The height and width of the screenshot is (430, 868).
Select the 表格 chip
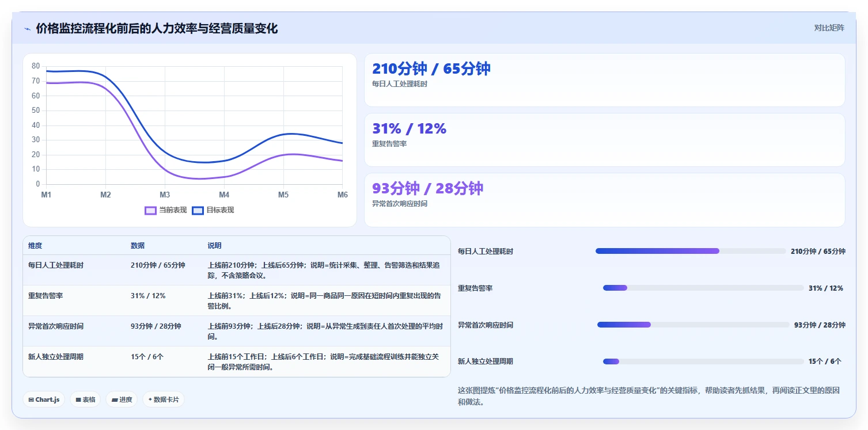click(x=85, y=399)
